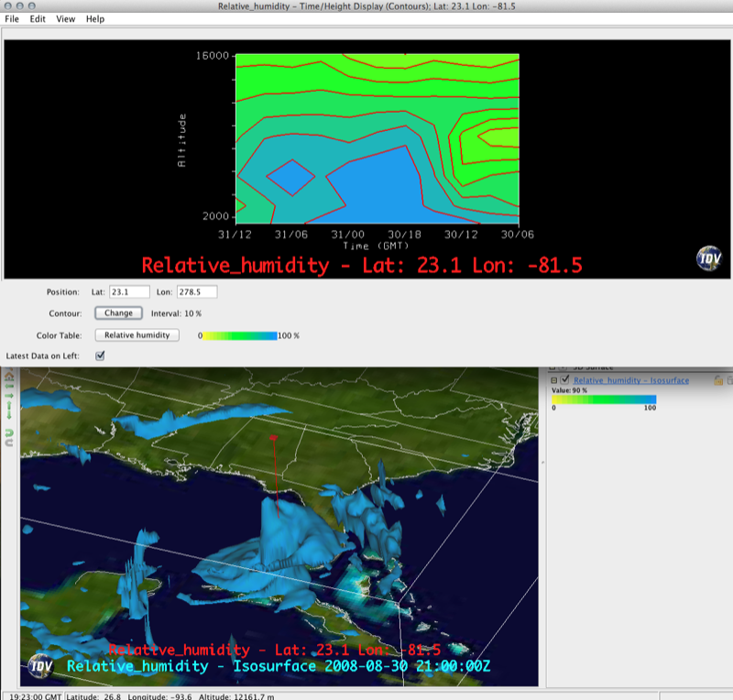Toggle Relative_humidity Isosurface visibility checkbox
733x700 pixels.
click(x=565, y=380)
